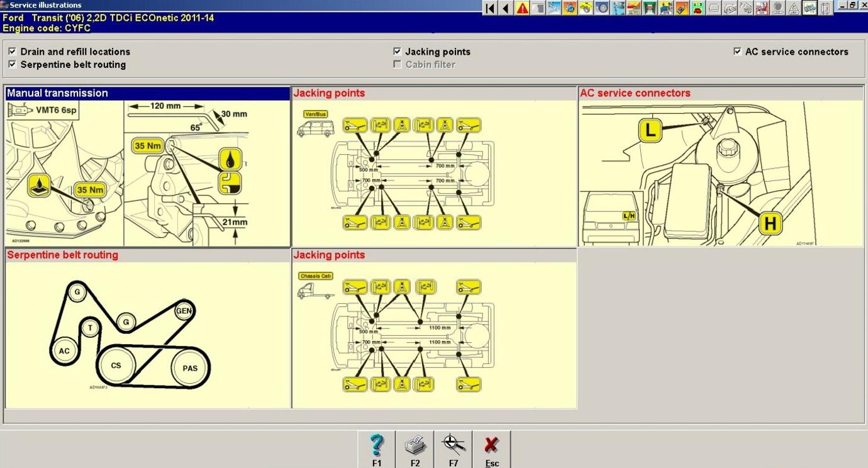The height and width of the screenshot is (468, 868).
Task: Open the AC service connectors illustration
Action: click(721, 173)
